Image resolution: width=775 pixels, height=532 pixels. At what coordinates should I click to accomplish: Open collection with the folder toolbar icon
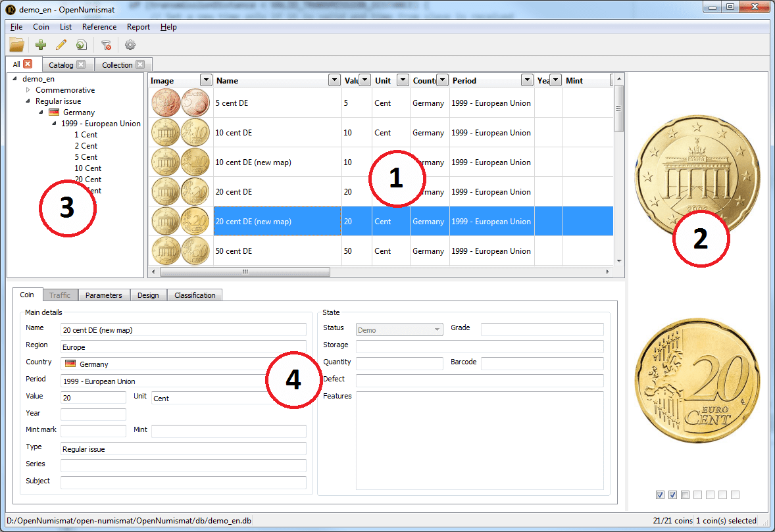click(17, 45)
